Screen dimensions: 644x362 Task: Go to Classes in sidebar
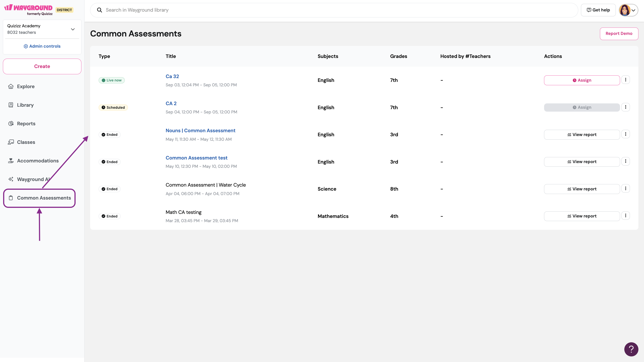[26, 142]
